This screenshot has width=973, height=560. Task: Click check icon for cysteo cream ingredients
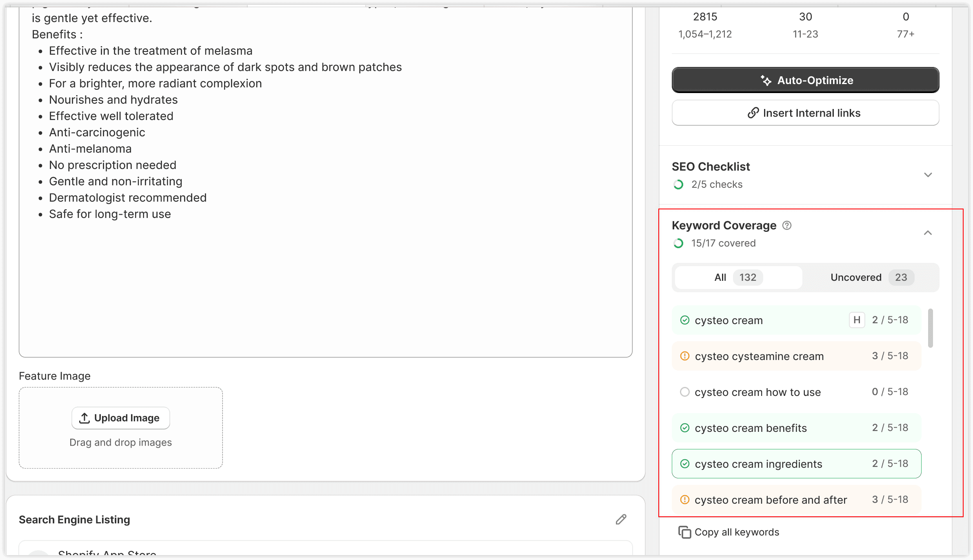685,464
